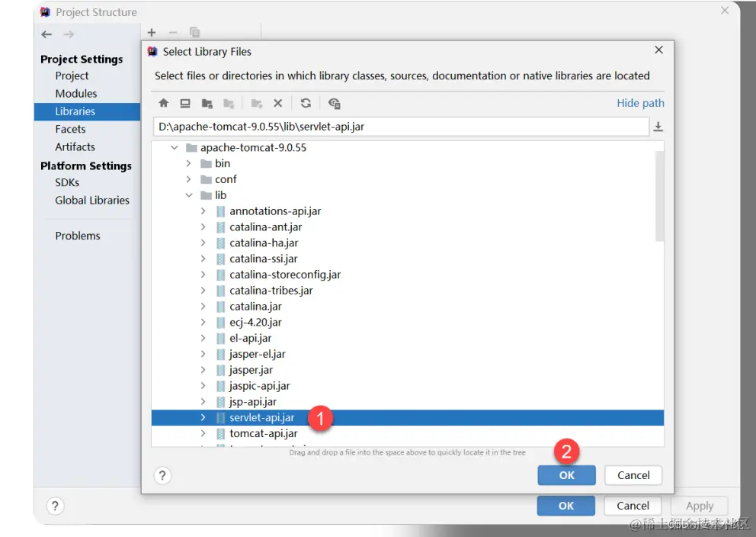Select catalina-ssi.jar in the tree
The height and width of the screenshot is (537, 756).
coord(263,259)
